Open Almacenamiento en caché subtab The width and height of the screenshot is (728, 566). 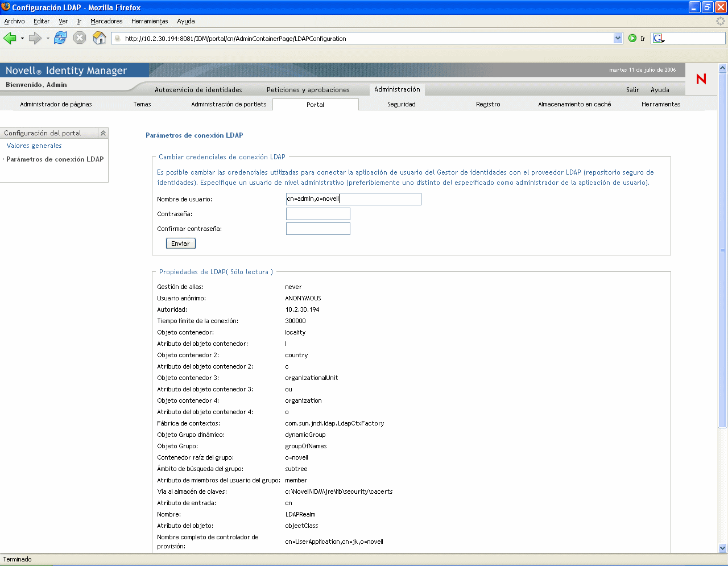pyautogui.click(x=574, y=104)
